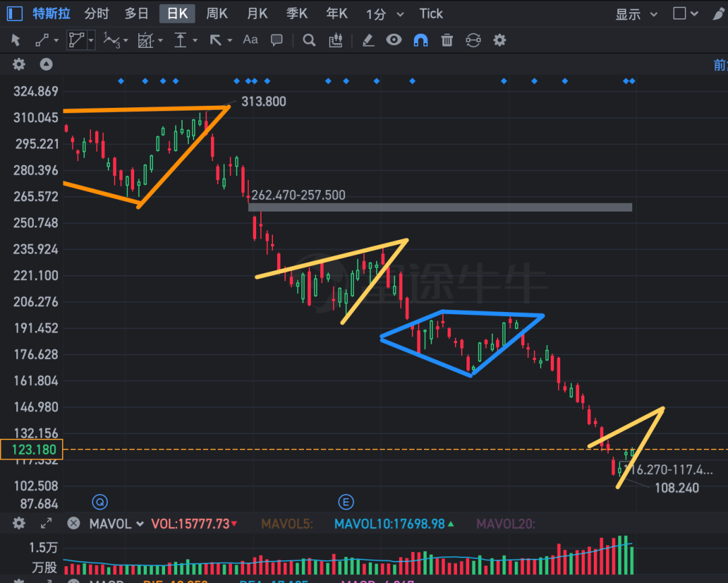
Task: Open the MAVOL indicator dropdown
Action: pyautogui.click(x=117, y=524)
